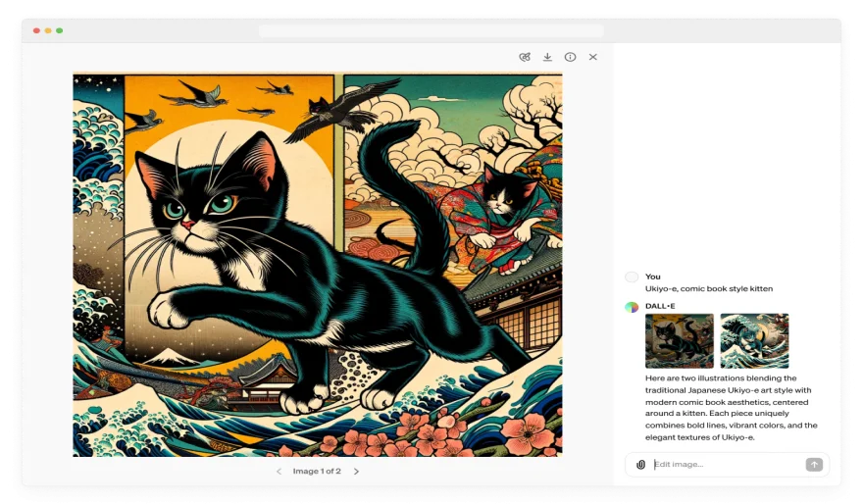The image size is (863, 504).
Task: Click the yellow minimize window dot
Action: [48, 30]
